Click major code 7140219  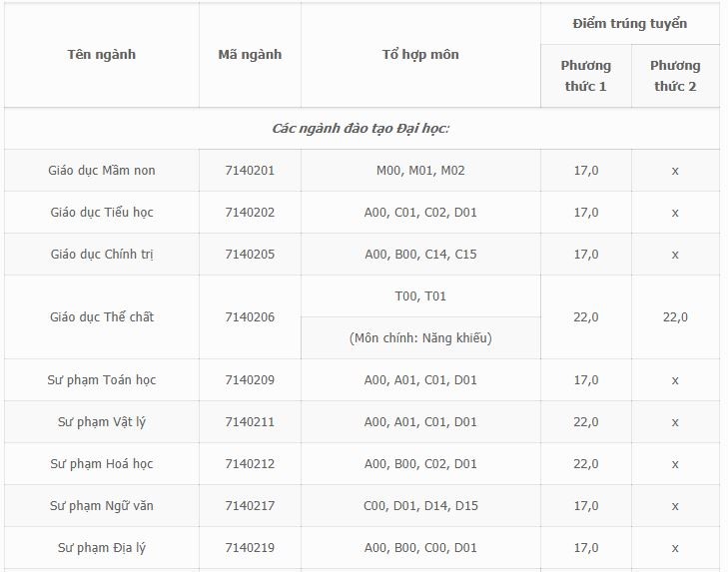click(250, 548)
